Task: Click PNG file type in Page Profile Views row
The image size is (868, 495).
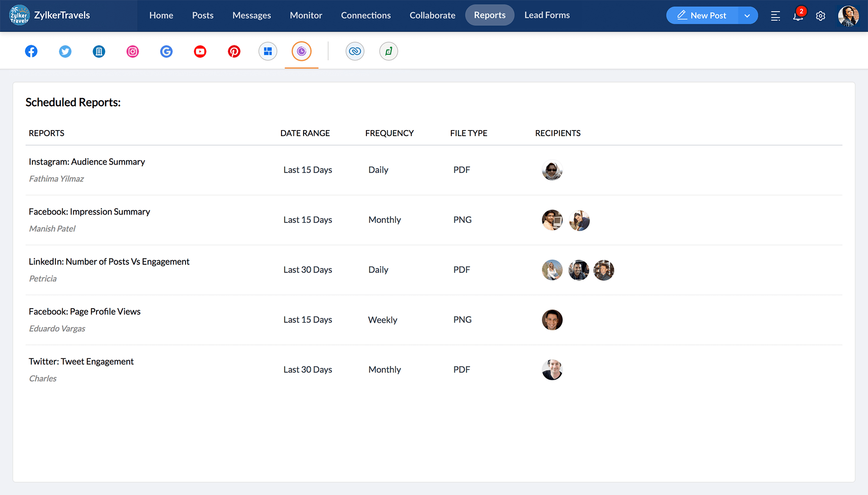Action: 462,319
